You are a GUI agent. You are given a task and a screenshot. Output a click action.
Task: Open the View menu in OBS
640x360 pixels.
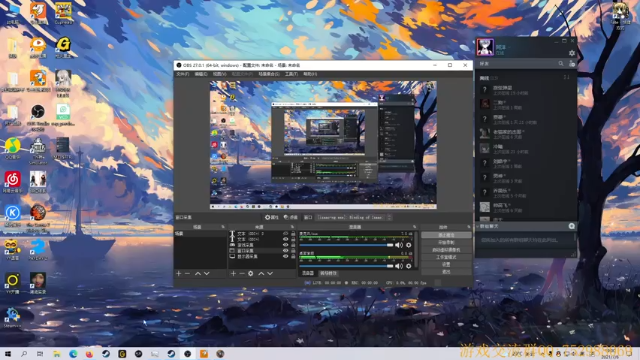point(219,74)
